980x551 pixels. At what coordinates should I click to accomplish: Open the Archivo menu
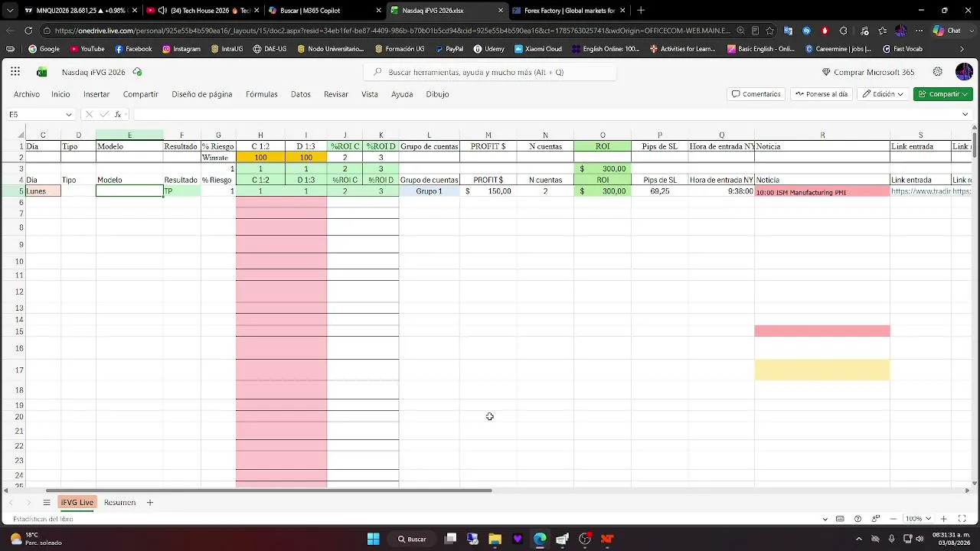[x=27, y=94]
